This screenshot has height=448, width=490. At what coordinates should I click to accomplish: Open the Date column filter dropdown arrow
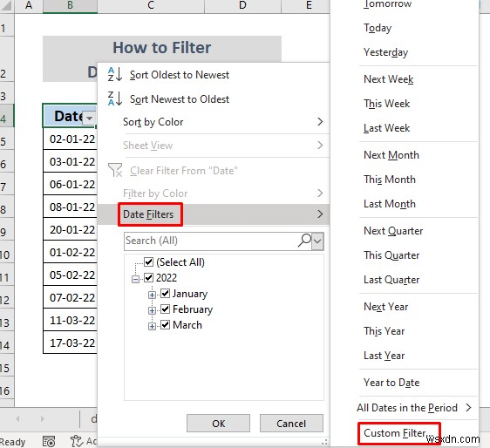90,118
